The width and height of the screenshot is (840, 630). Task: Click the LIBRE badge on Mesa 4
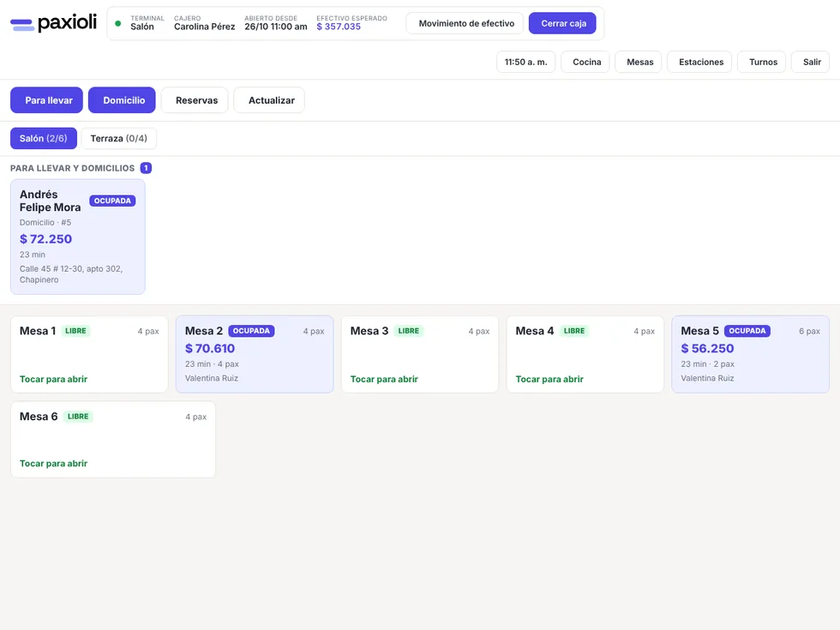click(x=574, y=331)
